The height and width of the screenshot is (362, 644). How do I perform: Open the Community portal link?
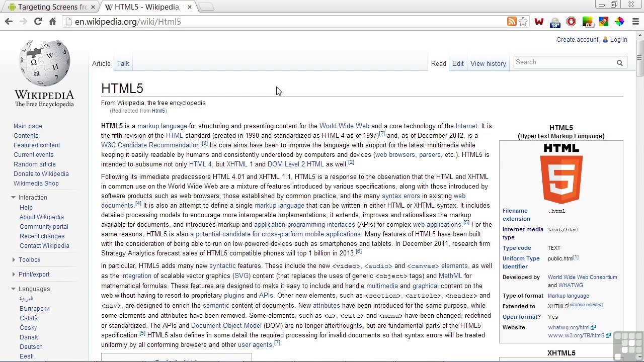44,227
